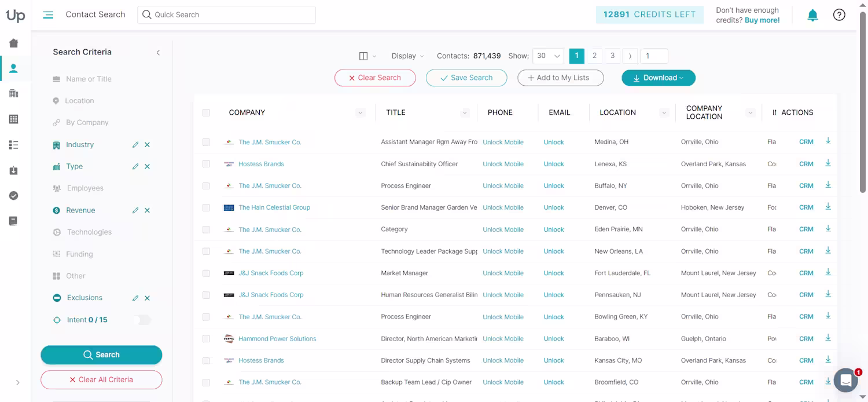Open the column layout selector icon
The height and width of the screenshot is (402, 868).
click(367, 56)
